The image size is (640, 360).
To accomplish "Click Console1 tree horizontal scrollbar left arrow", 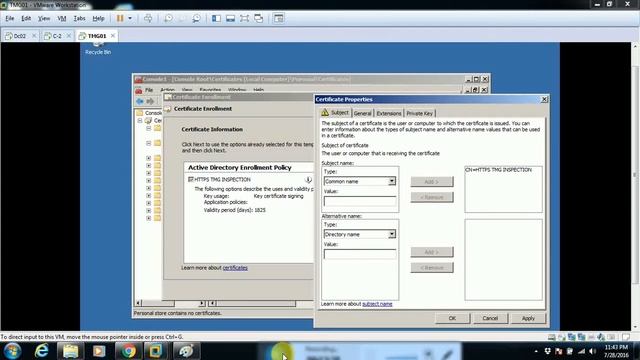I will point(138,303).
